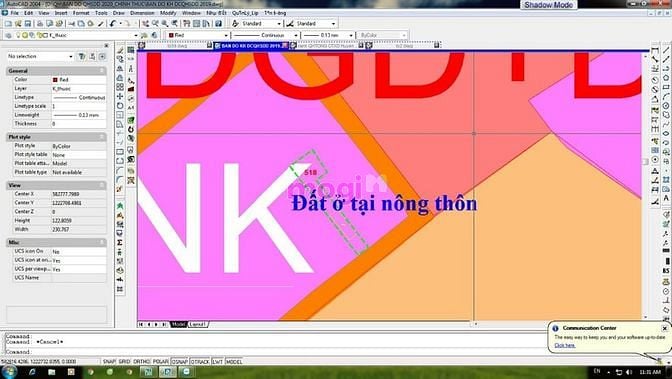The image size is (672, 379).
Task: Open the Draw menu
Action: (x=119, y=13)
